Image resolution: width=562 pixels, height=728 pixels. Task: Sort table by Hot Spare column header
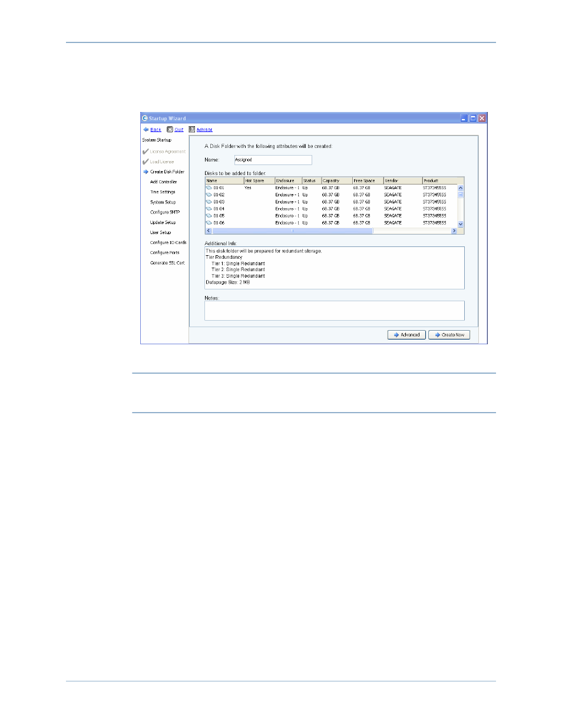click(259, 180)
